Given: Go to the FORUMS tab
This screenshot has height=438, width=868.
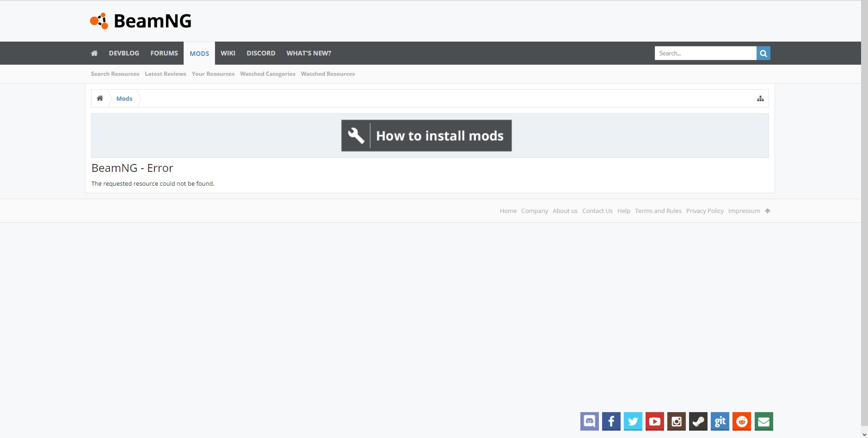Looking at the screenshot, I should (164, 53).
